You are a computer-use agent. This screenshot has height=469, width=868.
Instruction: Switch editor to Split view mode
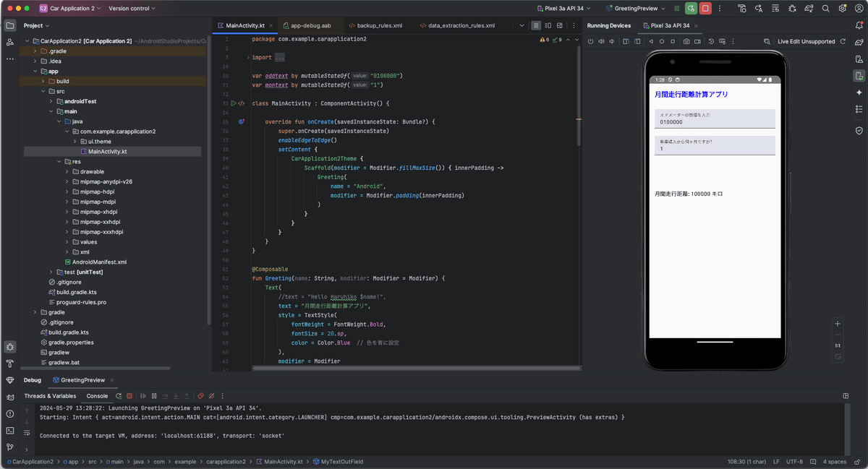[x=548, y=25]
